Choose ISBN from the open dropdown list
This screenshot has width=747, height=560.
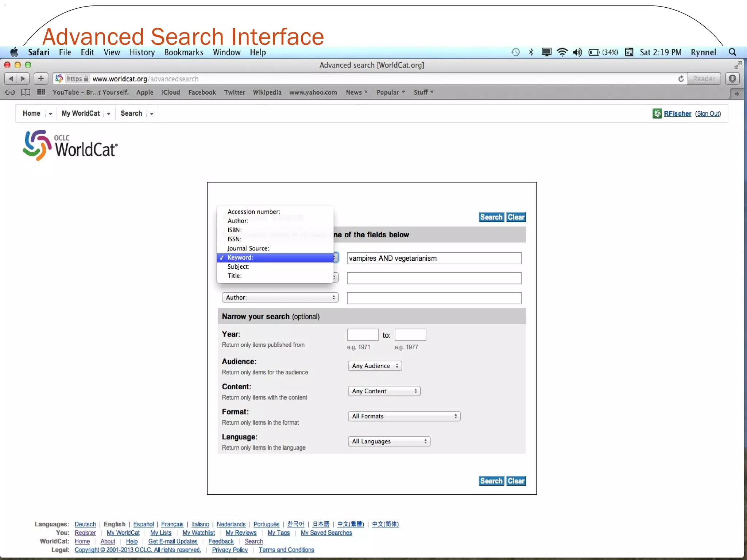point(275,230)
